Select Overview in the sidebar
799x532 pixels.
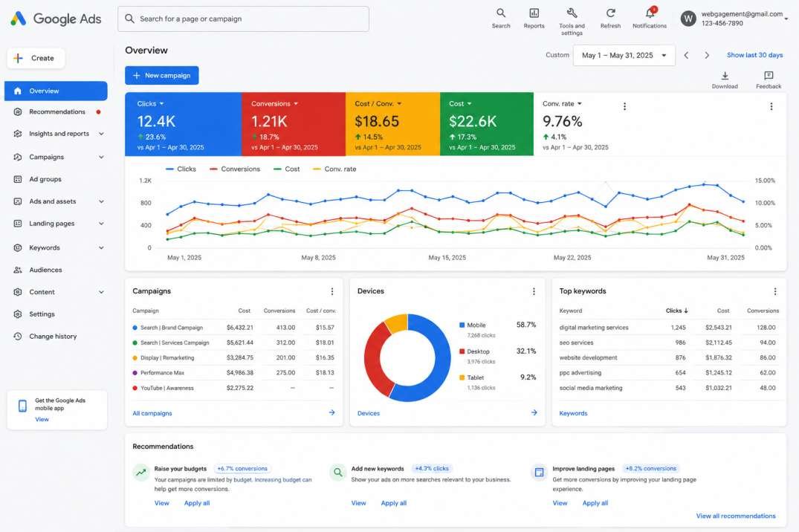coord(56,91)
